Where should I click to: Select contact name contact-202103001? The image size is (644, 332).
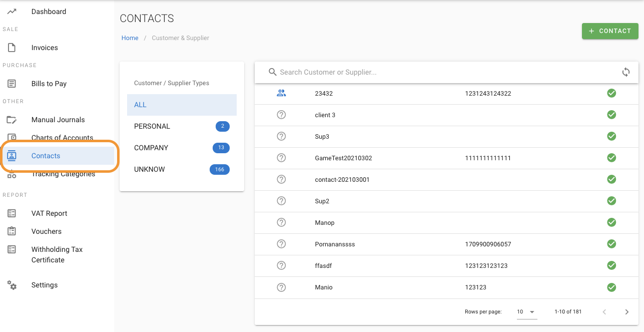pyautogui.click(x=342, y=179)
